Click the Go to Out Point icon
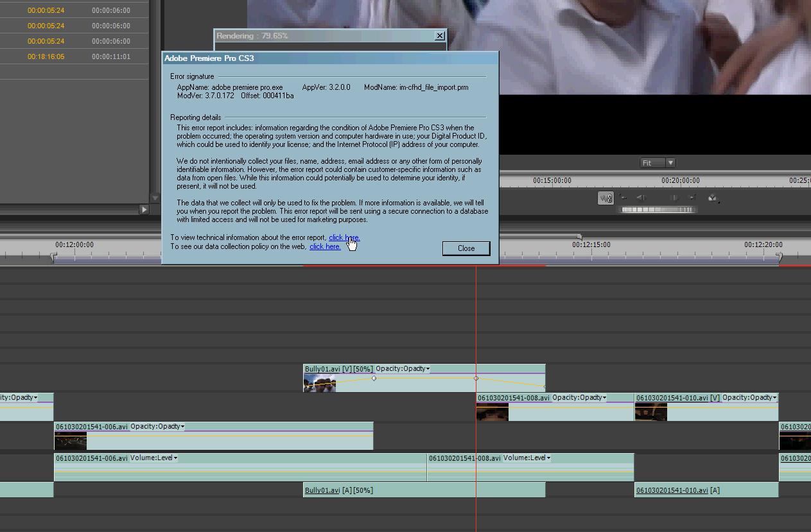 coord(692,198)
